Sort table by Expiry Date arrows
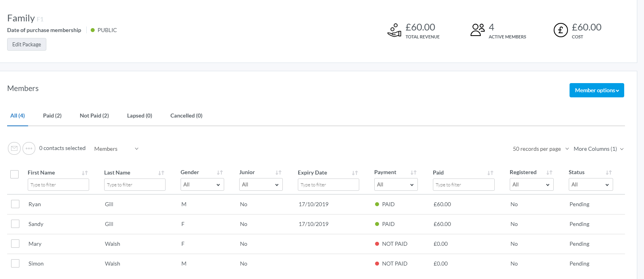 click(355, 173)
